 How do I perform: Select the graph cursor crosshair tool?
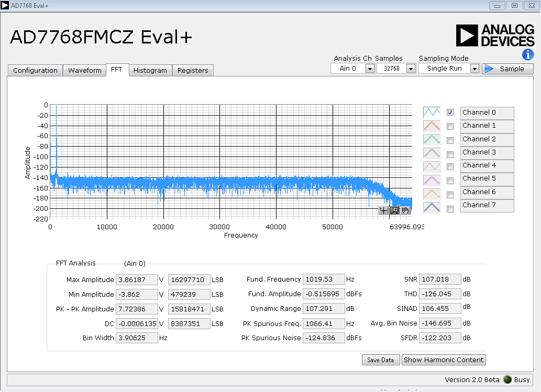[x=383, y=210]
